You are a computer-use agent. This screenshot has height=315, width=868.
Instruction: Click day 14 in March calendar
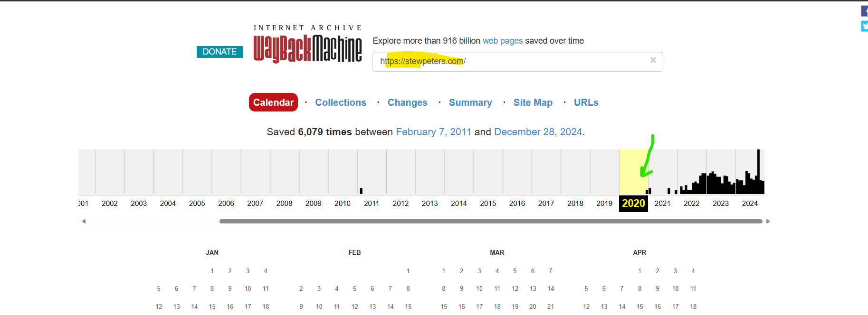[x=551, y=288]
